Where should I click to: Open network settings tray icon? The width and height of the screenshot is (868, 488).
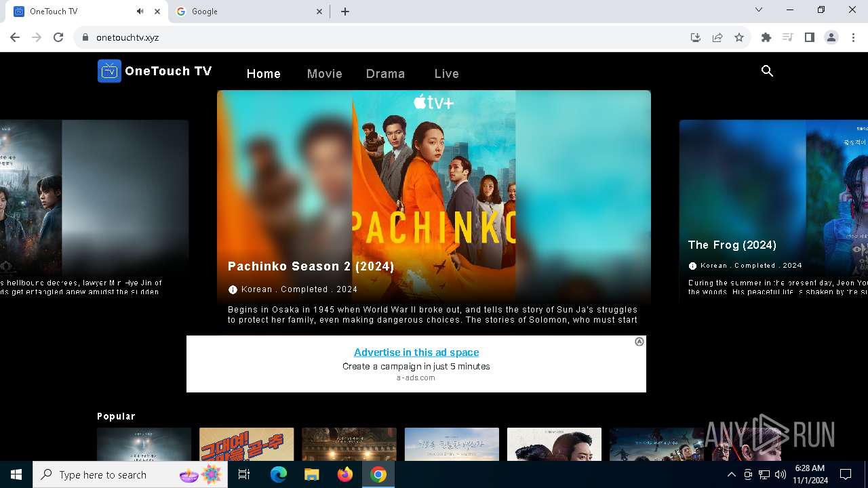click(764, 474)
